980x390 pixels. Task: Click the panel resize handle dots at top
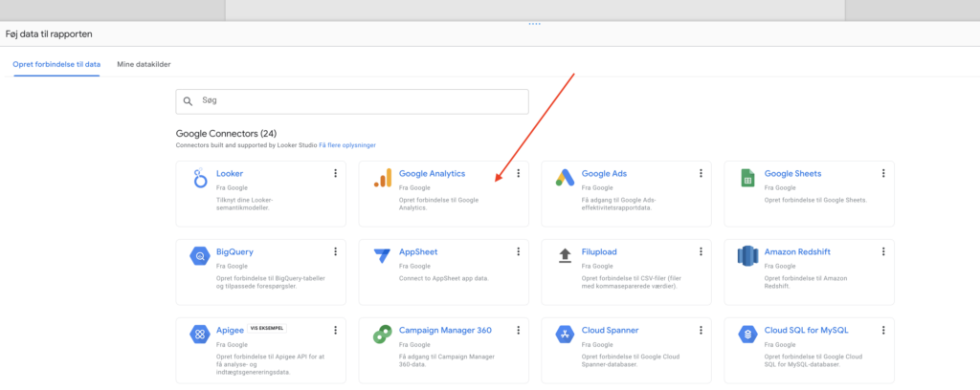click(534, 24)
